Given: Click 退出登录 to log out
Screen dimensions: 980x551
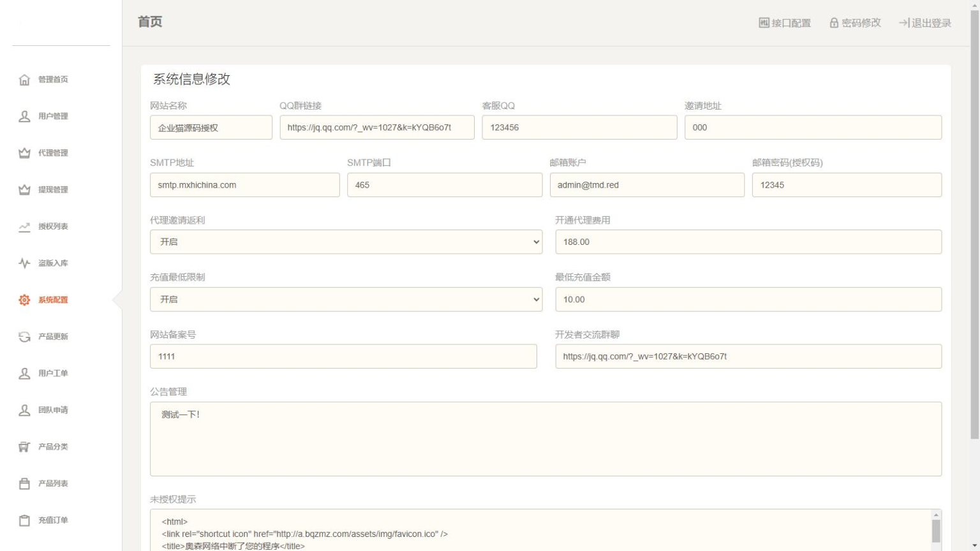Looking at the screenshot, I should [925, 23].
